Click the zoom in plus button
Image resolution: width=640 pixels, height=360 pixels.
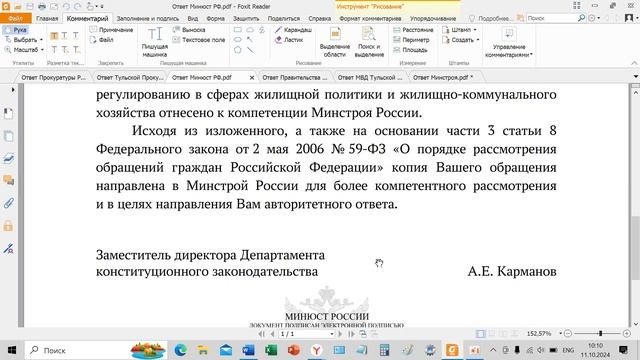click(627, 334)
